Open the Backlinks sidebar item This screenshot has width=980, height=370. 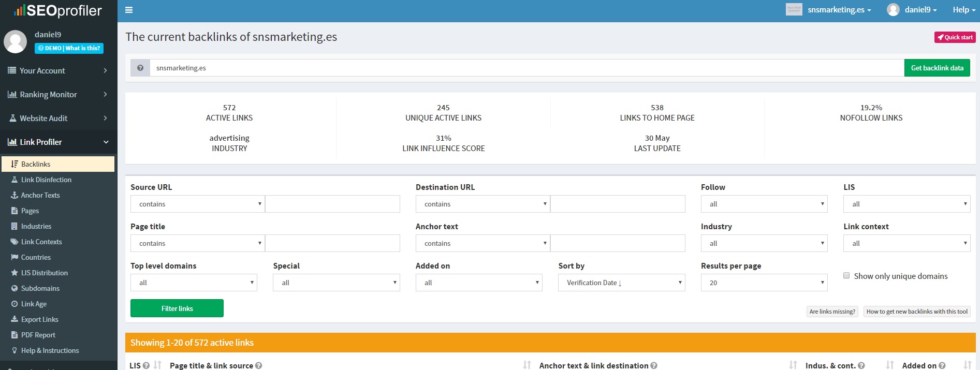[57, 164]
